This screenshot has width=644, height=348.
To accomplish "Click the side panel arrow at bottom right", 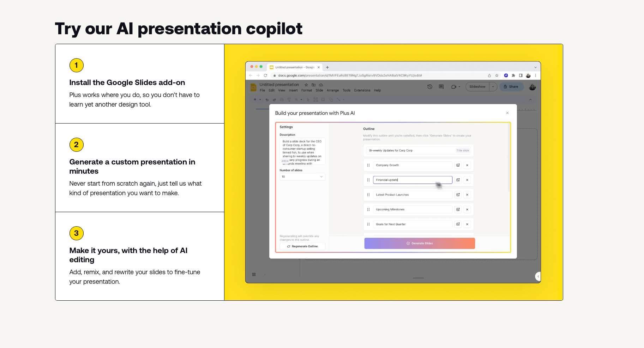I will pyautogui.click(x=538, y=276).
